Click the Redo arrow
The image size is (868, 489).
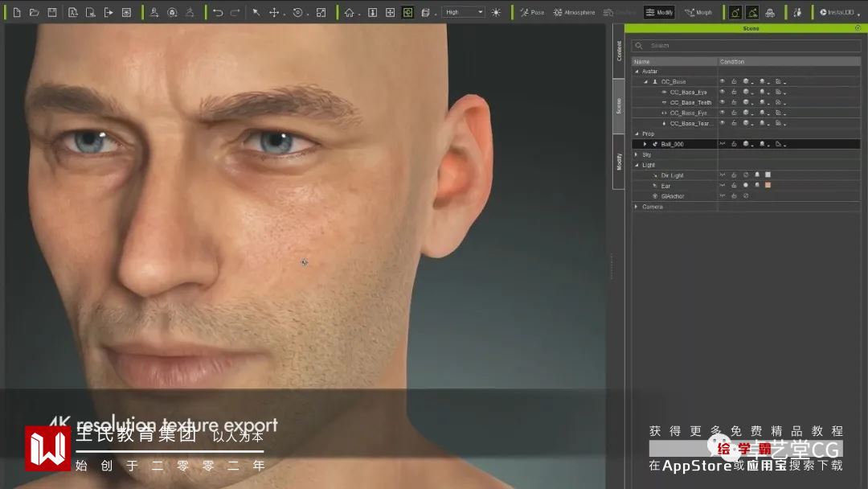tap(235, 12)
